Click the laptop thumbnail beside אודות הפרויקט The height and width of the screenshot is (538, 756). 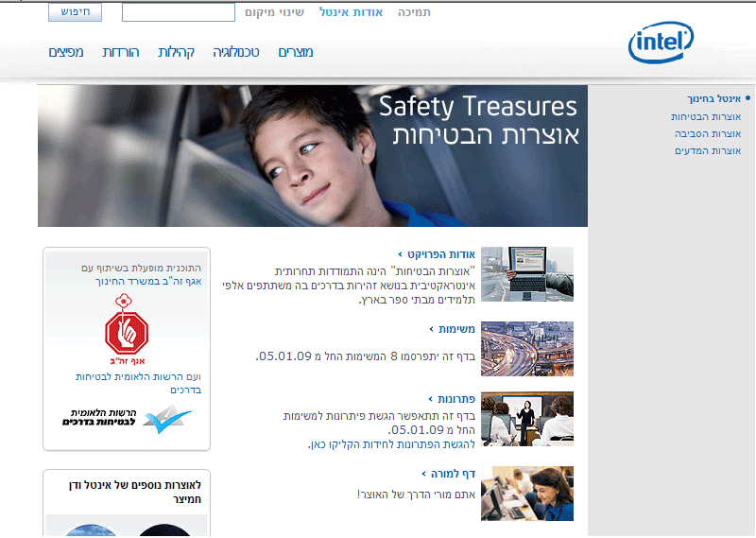click(x=527, y=274)
